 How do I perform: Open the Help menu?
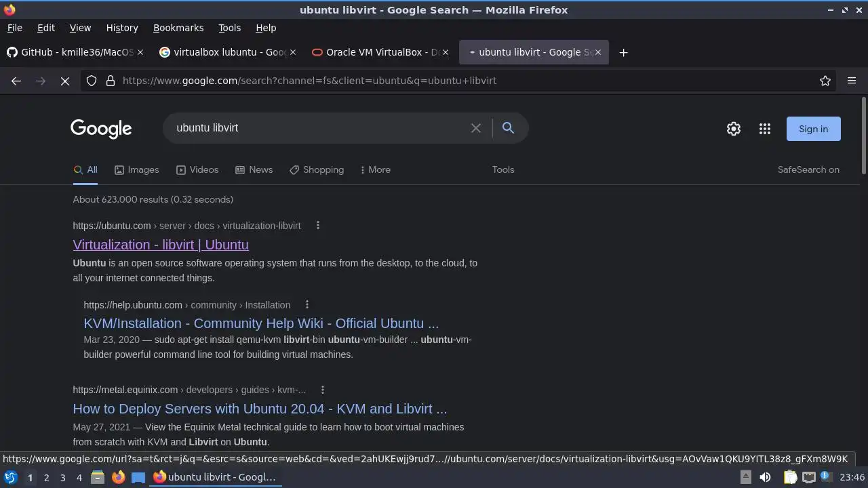point(266,28)
